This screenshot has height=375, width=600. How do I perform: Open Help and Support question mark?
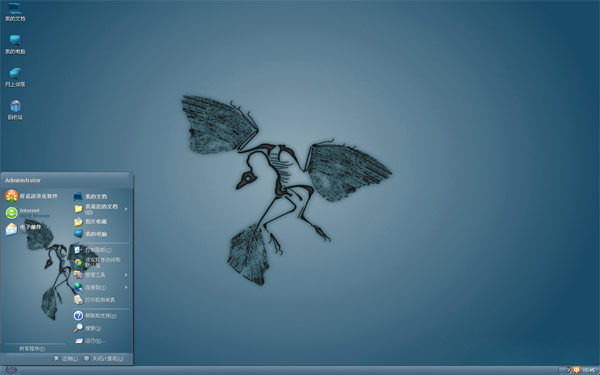(78, 315)
